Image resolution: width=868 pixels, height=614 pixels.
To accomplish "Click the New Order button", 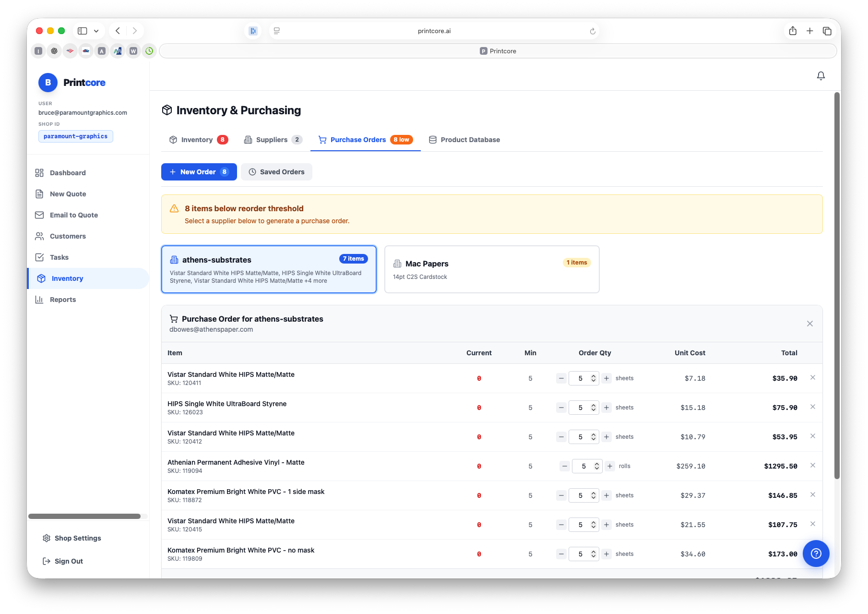I will tap(199, 172).
